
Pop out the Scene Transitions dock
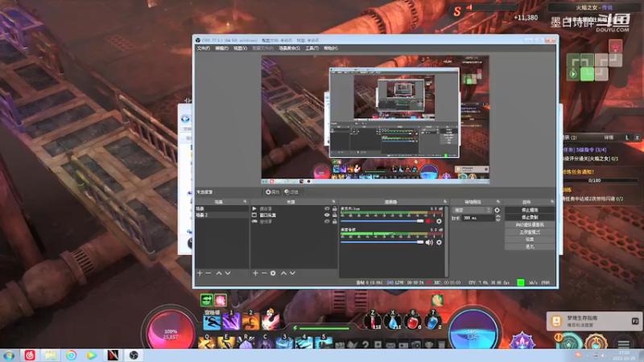[x=497, y=202]
